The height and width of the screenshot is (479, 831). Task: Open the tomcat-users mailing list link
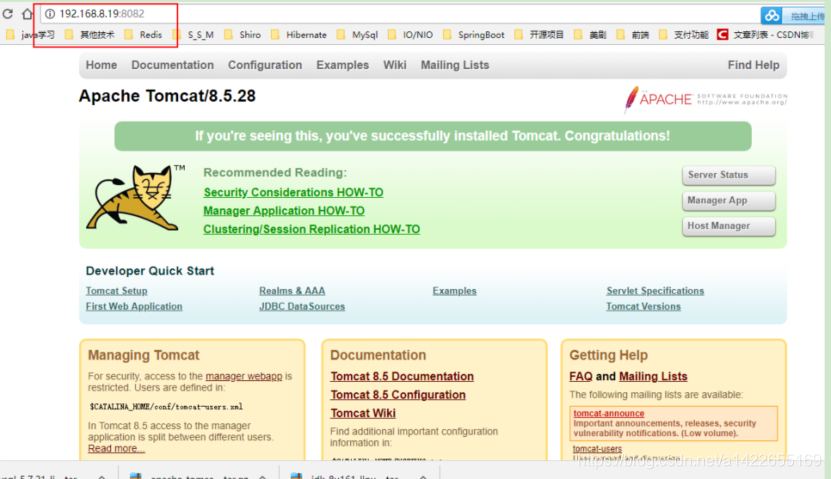pyautogui.click(x=597, y=449)
